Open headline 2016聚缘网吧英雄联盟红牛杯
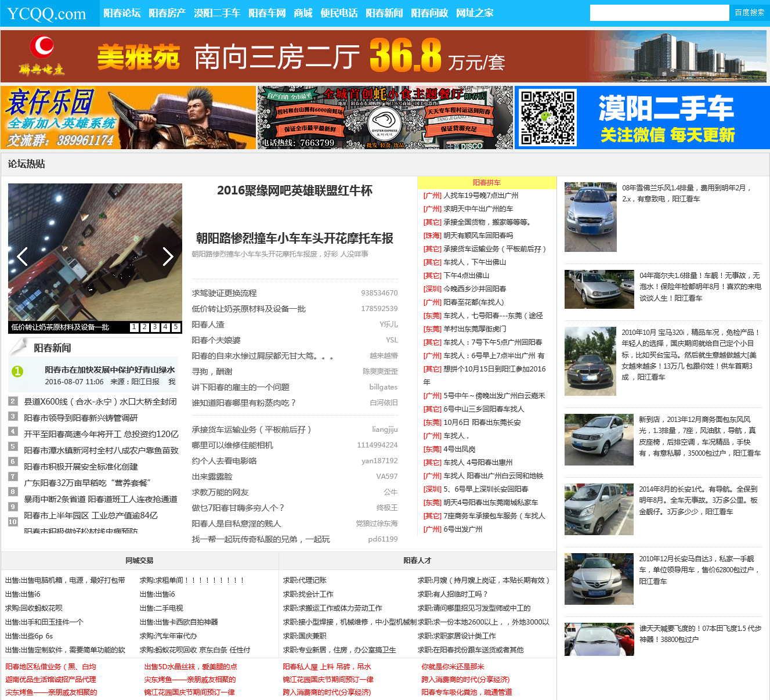The image size is (770, 700). point(295,190)
